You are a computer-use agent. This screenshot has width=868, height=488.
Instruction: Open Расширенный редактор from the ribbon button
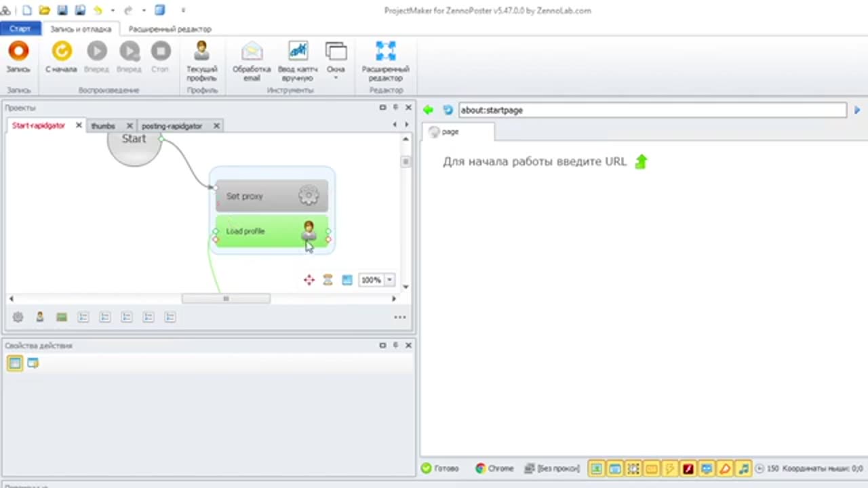[385, 61]
